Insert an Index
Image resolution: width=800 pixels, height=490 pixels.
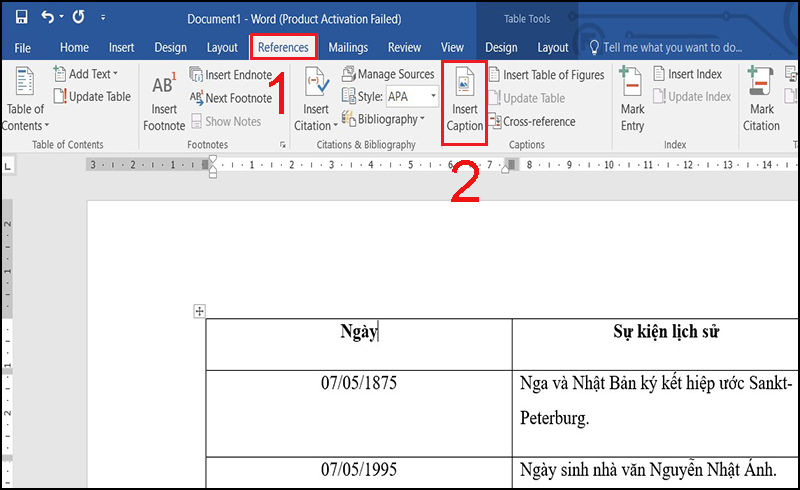[688, 74]
